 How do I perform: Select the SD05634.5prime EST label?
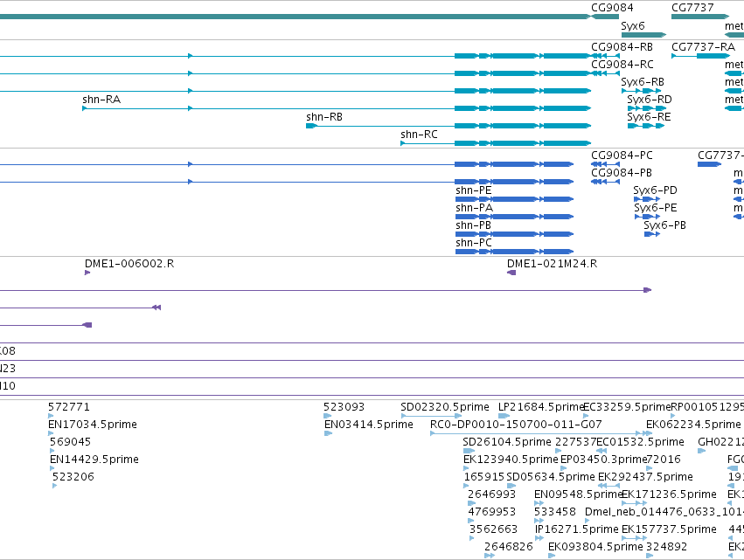click(x=551, y=477)
